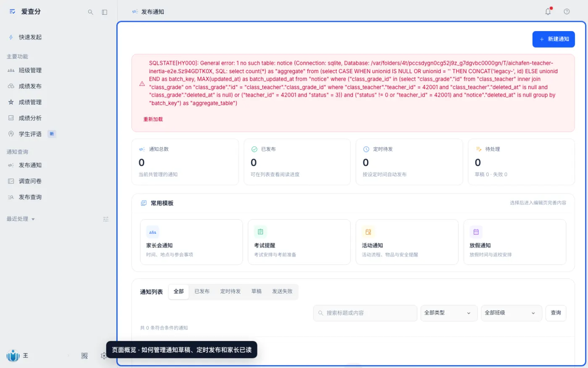Open the QR code icon
588x368 pixels.
[84, 356]
